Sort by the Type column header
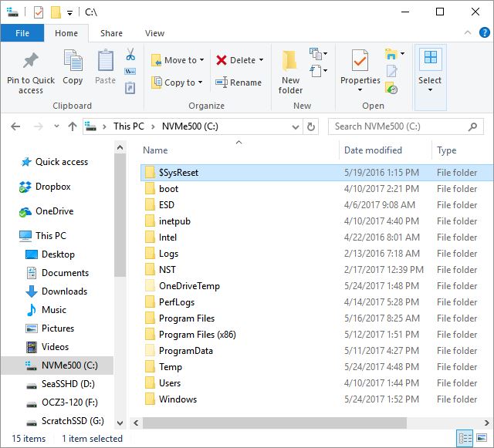 (462, 150)
